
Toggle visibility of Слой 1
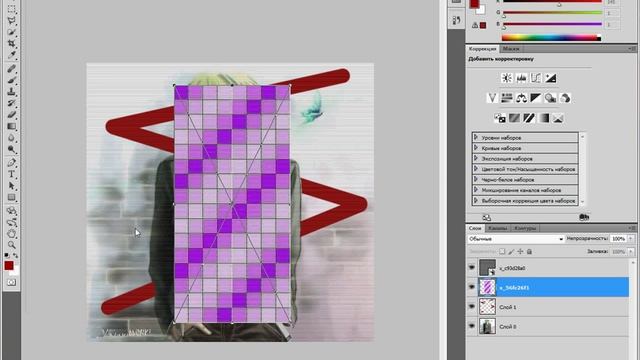pos(471,307)
